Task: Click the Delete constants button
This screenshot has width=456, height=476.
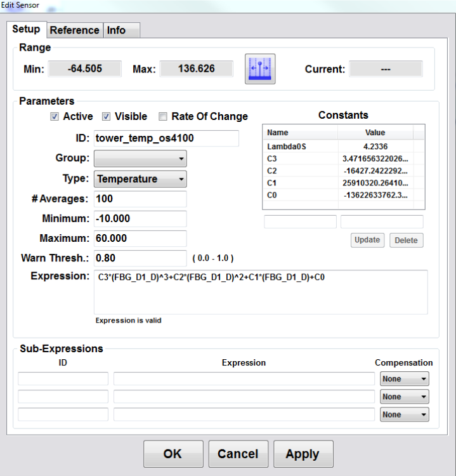Action: [407, 240]
